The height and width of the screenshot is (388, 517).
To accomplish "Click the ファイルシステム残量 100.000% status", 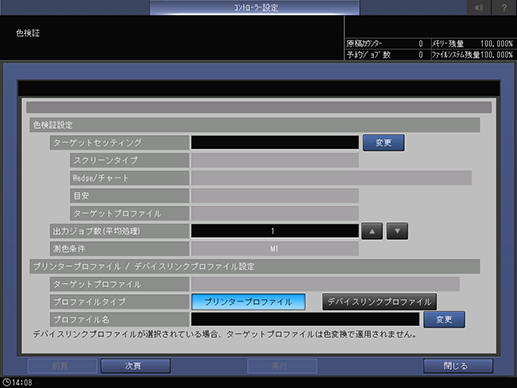I will click(x=473, y=55).
